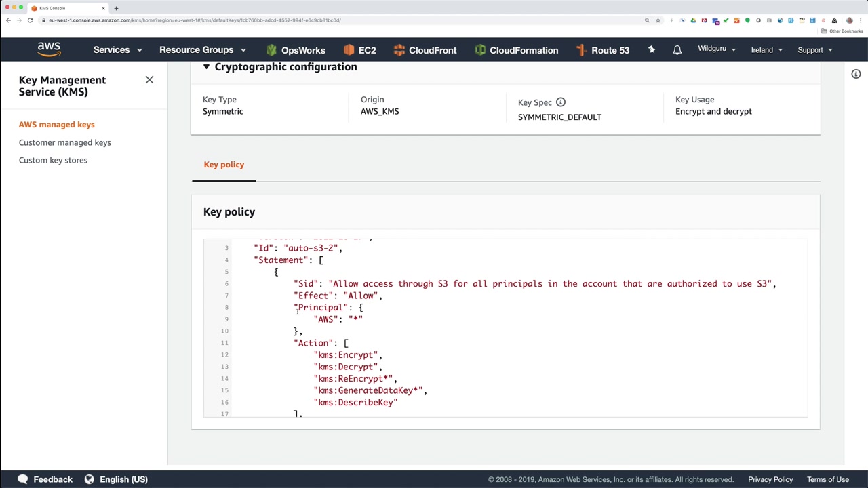Open the info panel icon at right edge

click(x=856, y=74)
